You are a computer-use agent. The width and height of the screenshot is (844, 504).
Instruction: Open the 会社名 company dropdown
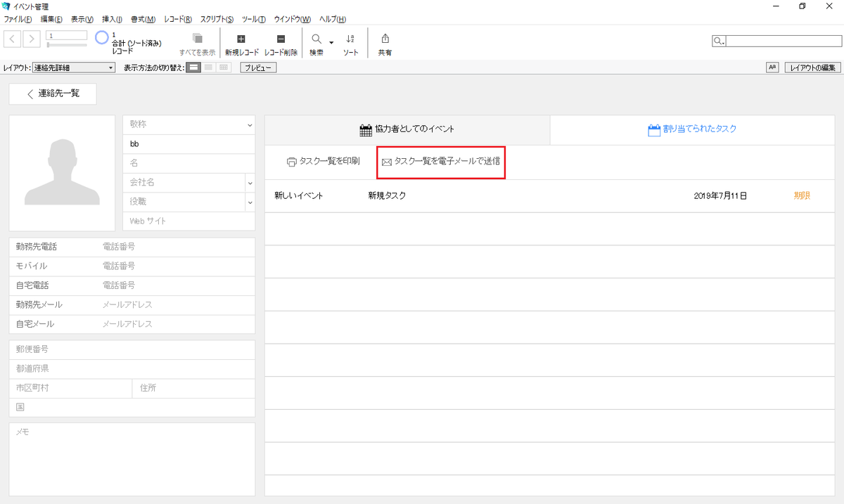250,182
